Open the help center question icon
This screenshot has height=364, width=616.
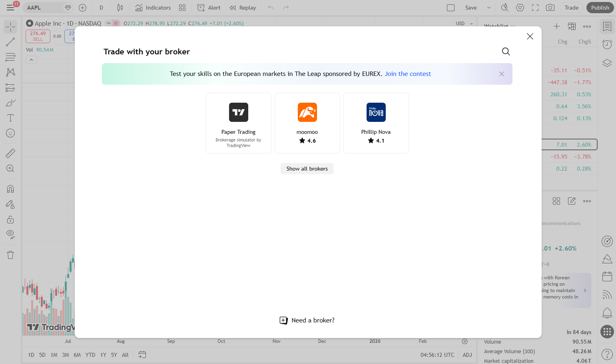coord(607,354)
